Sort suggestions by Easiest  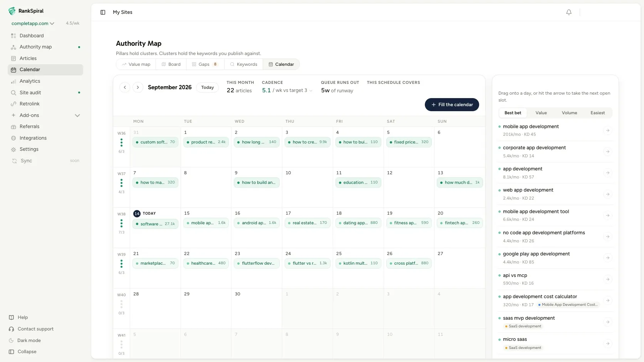[x=597, y=113]
